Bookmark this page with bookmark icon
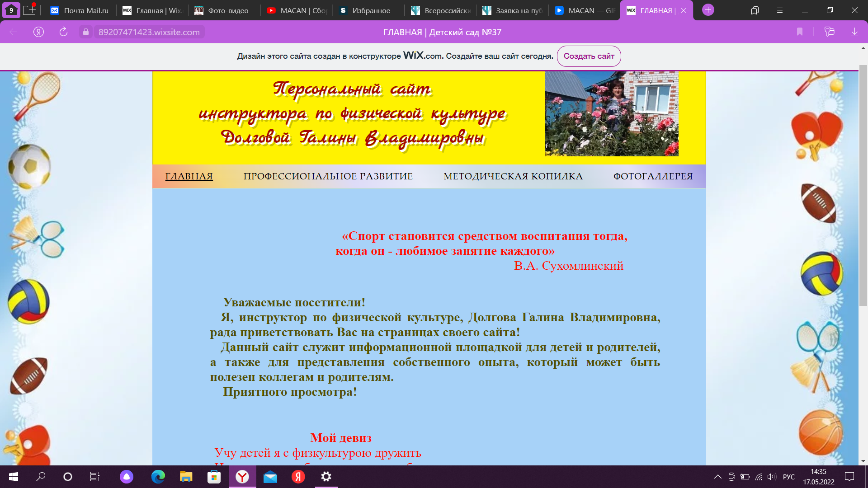 799,32
